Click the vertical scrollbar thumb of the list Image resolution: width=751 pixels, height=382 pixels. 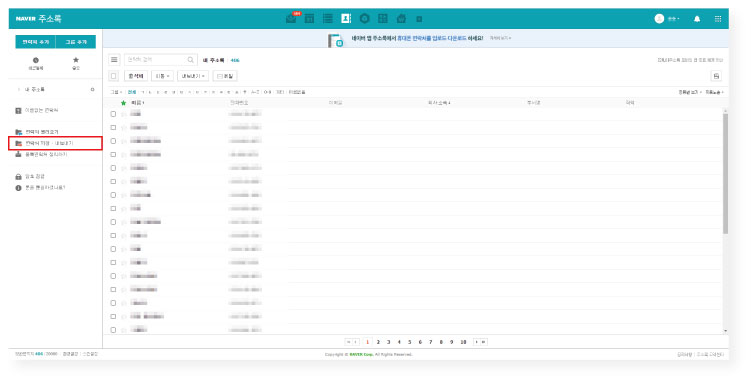click(725, 173)
